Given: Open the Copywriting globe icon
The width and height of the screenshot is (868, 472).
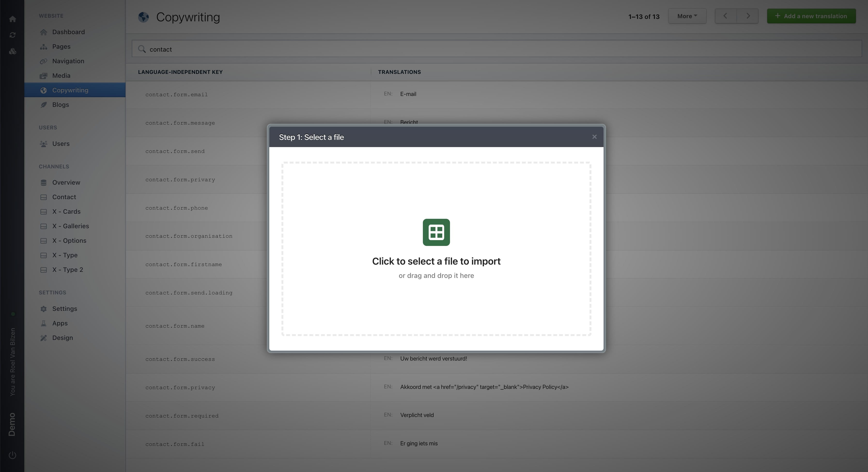Looking at the screenshot, I should (x=44, y=90).
